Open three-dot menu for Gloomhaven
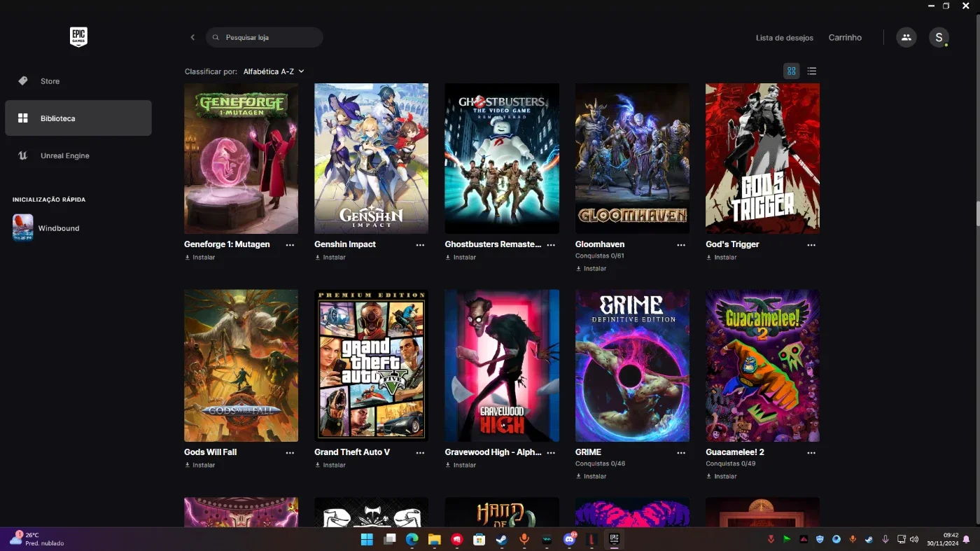The image size is (980, 551). 681,245
